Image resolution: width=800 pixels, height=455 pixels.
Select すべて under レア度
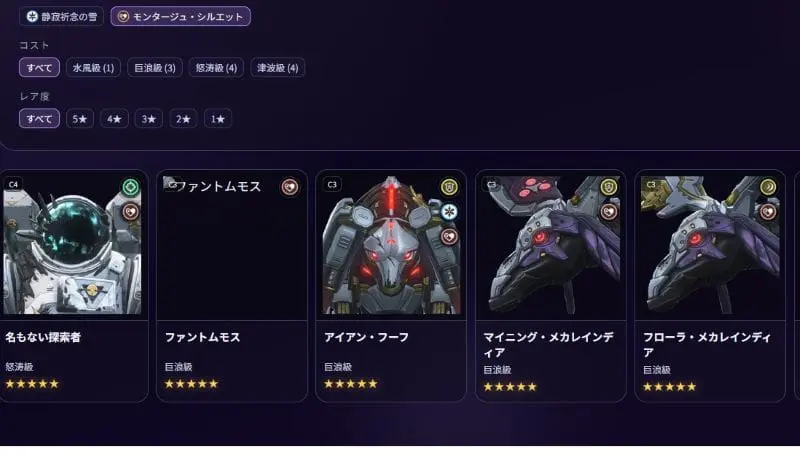pyautogui.click(x=39, y=119)
